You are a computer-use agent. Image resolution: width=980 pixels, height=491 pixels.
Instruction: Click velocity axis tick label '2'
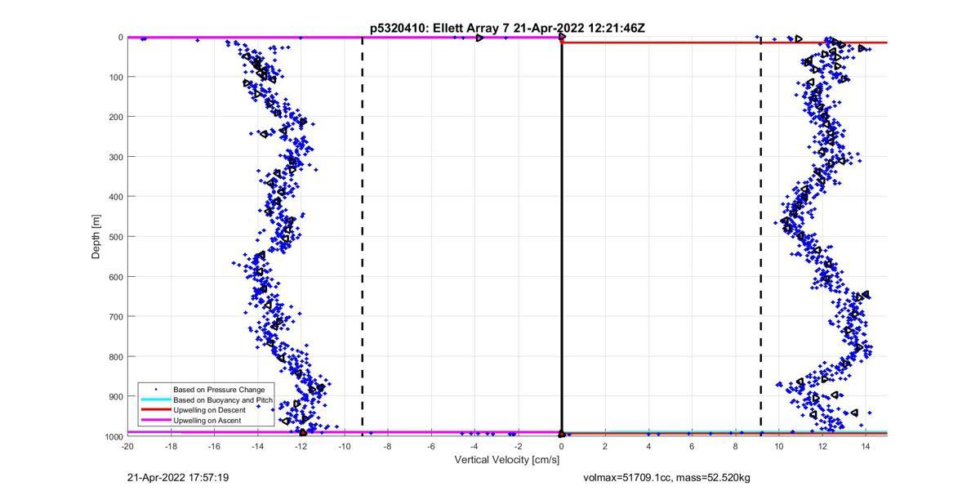tap(604, 447)
